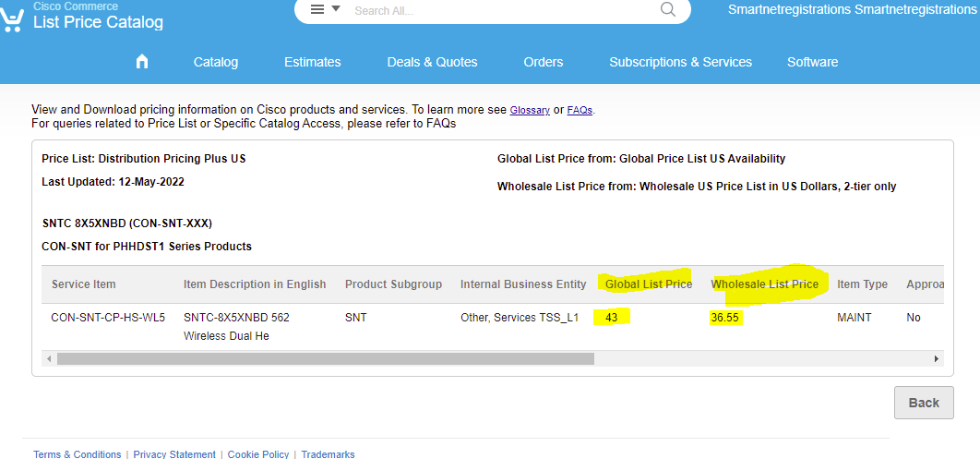Open the Subscriptions & Services menu
This screenshot has width=980, height=459.
point(681,62)
